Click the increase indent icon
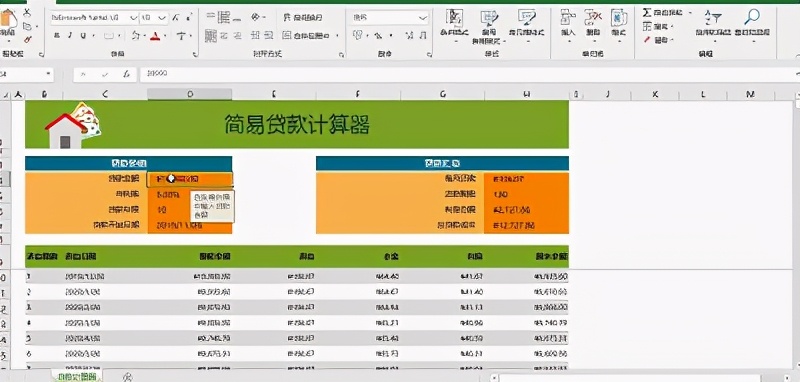The width and height of the screenshot is (800, 382). pyautogui.click(x=269, y=35)
